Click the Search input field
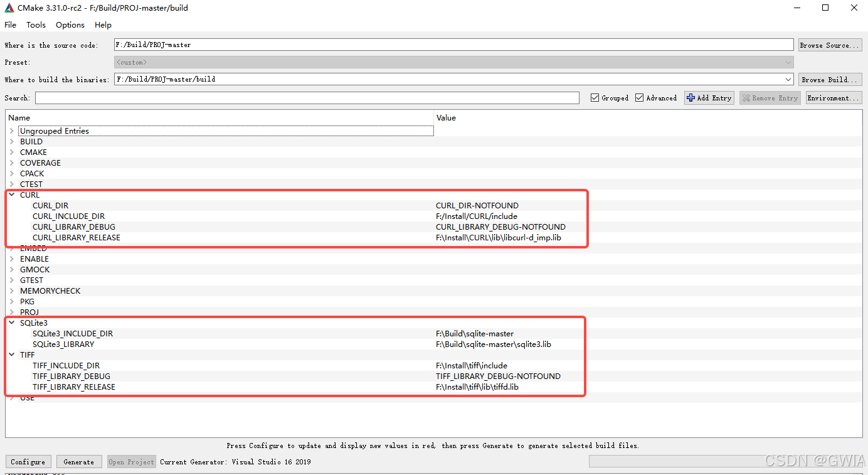The width and height of the screenshot is (868, 475). (307, 98)
